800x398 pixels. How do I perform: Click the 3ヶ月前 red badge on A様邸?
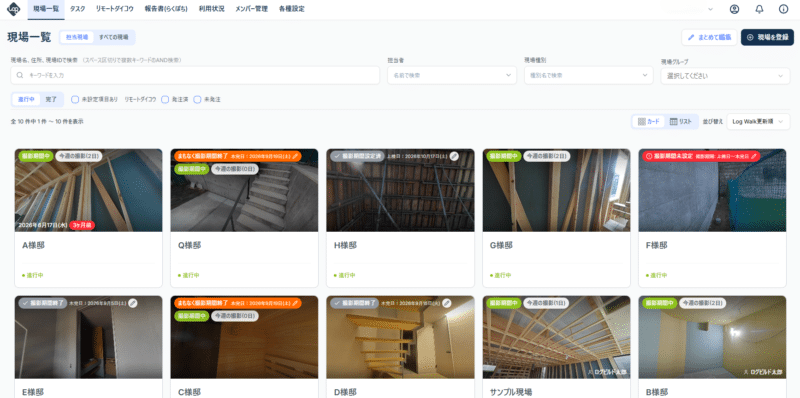coord(82,225)
